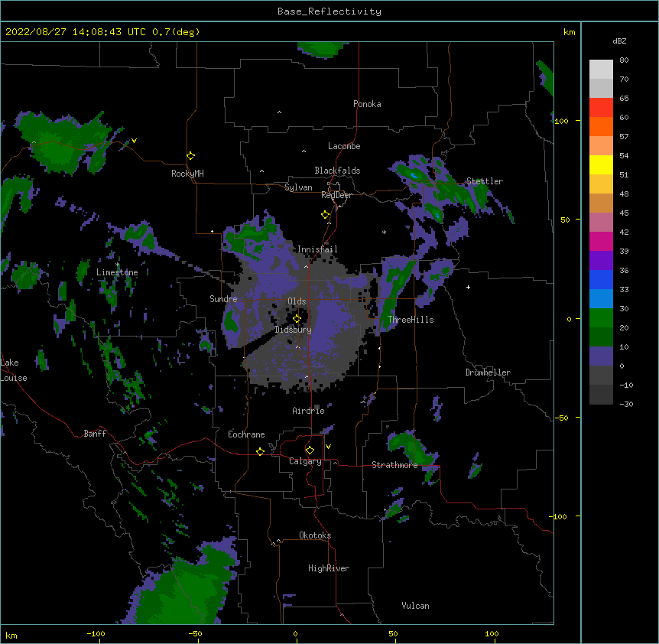The width and height of the screenshot is (659, 644).
Task: Click the Cochrane town label
Action: [x=246, y=434]
